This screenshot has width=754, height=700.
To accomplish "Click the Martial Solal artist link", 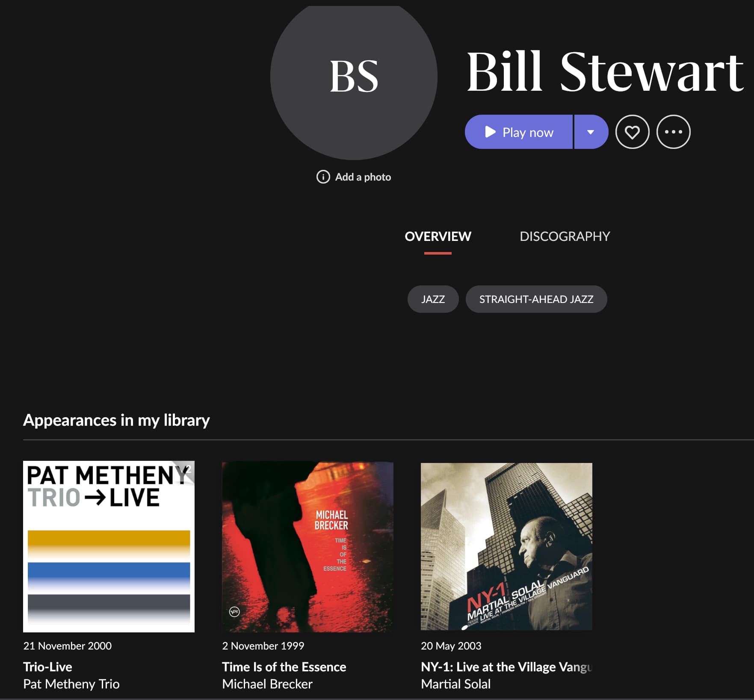I will pos(455,684).
